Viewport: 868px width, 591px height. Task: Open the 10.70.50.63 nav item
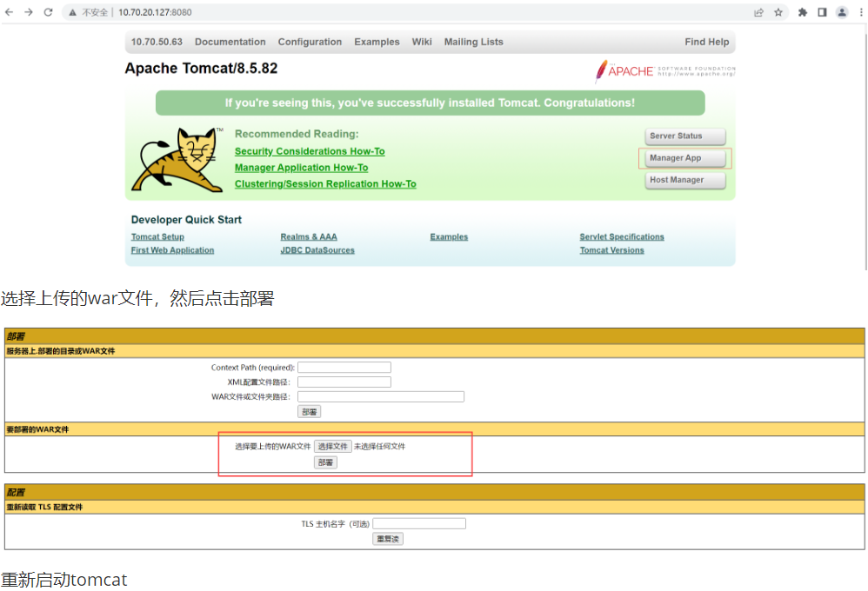[x=157, y=42]
